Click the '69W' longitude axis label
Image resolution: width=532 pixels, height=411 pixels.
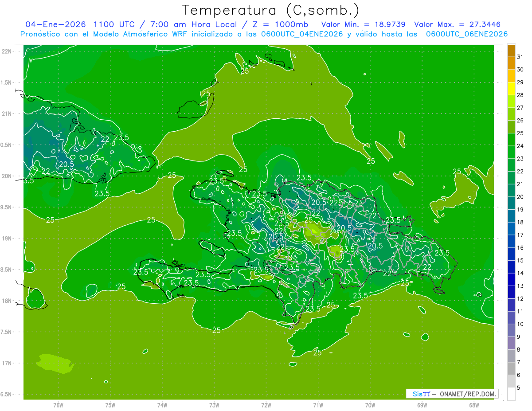[422, 405]
